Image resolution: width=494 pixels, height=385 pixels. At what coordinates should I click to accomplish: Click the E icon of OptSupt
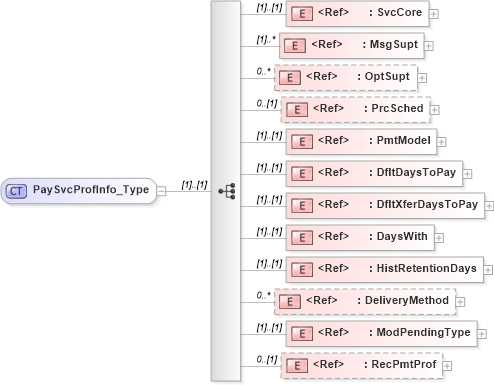290,78
